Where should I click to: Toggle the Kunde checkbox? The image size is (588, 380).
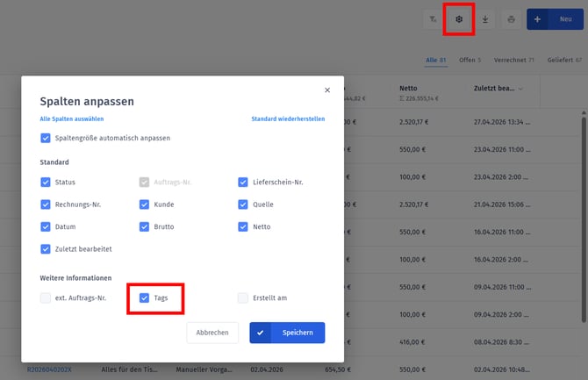[x=145, y=204]
